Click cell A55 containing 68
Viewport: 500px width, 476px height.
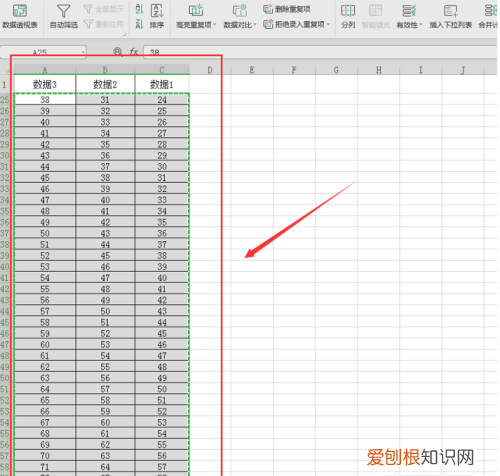point(45,433)
